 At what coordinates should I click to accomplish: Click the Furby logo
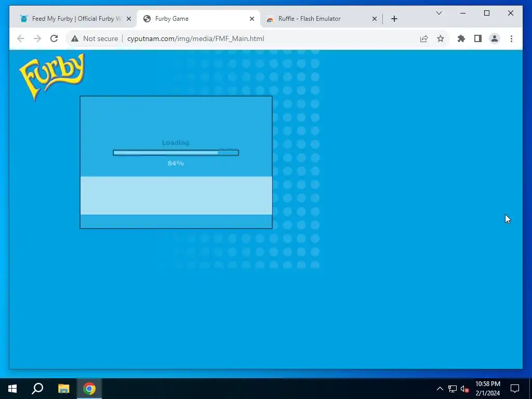tap(51, 77)
